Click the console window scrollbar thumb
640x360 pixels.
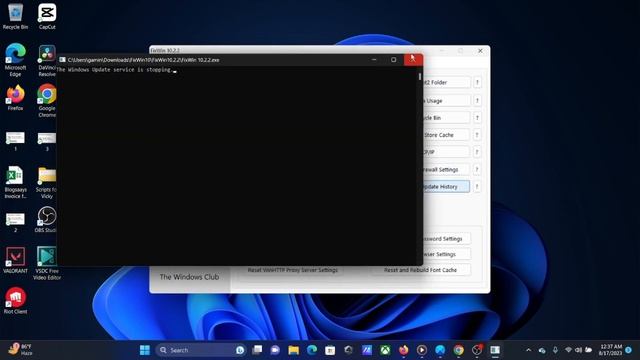point(420,76)
